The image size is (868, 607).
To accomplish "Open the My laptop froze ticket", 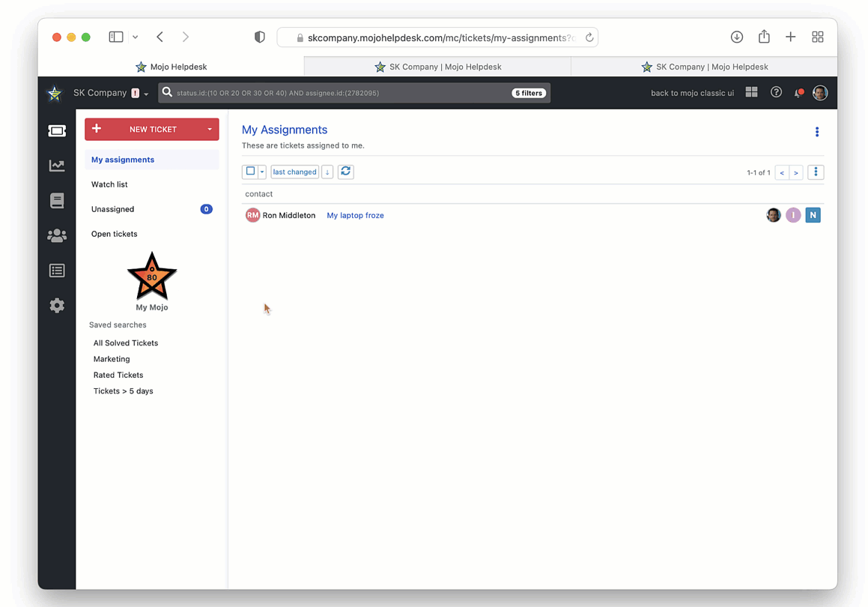I will click(355, 215).
